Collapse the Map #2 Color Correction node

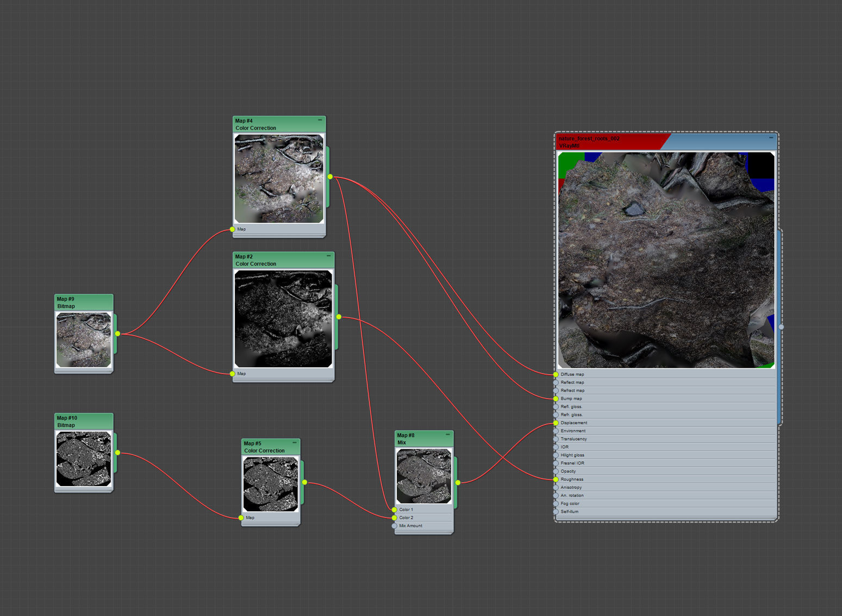(x=328, y=256)
